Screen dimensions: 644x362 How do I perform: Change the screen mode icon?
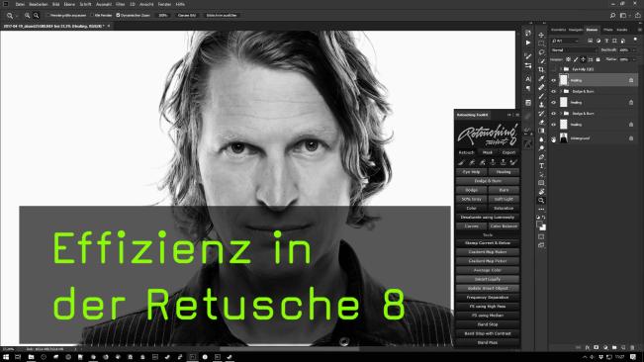coord(541,245)
